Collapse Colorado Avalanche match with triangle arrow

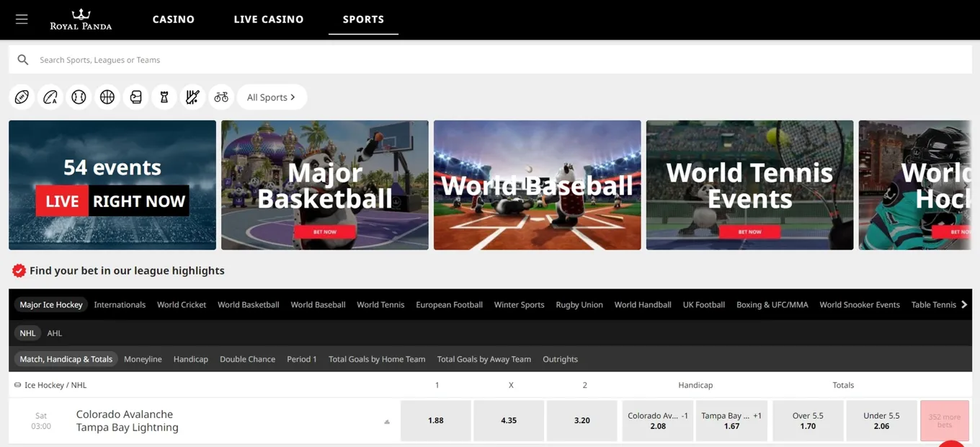point(387,422)
